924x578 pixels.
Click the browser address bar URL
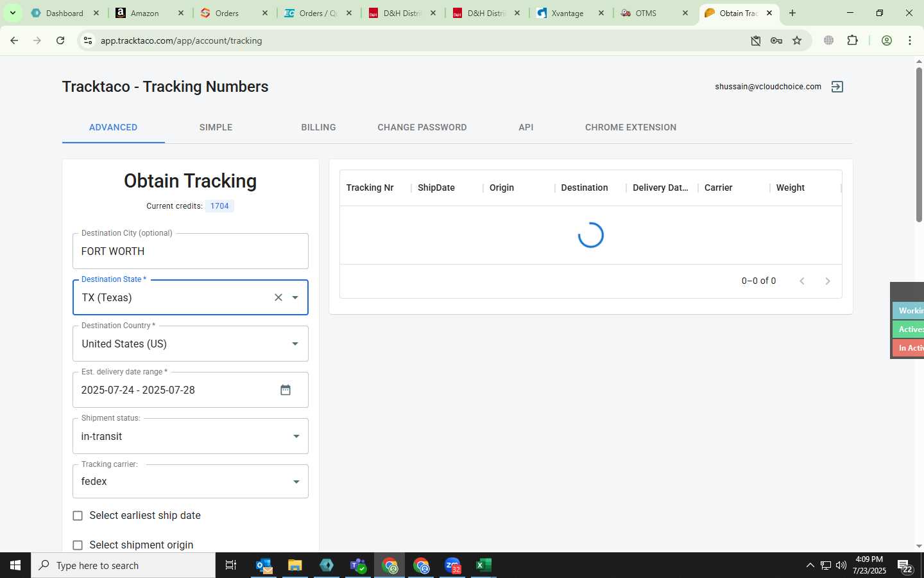(182, 40)
